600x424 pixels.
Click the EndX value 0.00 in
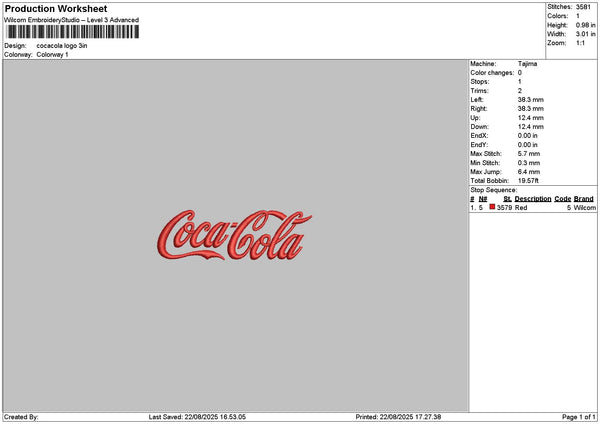(x=528, y=136)
